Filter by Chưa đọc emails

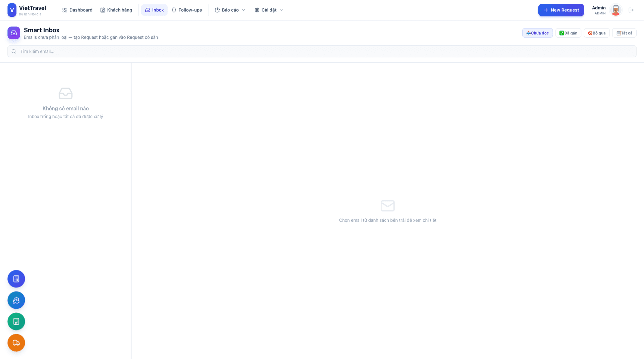pos(538,33)
